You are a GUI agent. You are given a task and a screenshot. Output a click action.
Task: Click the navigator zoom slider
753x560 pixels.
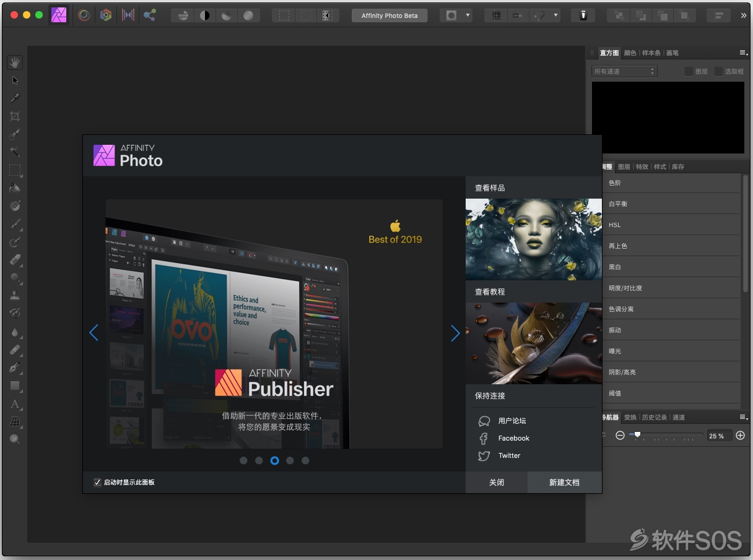666,436
